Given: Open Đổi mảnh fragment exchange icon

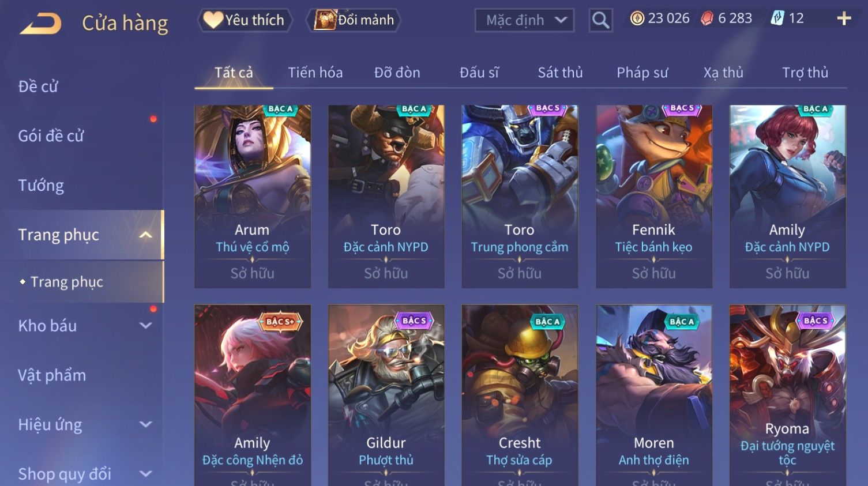Looking at the screenshot, I should [x=325, y=20].
